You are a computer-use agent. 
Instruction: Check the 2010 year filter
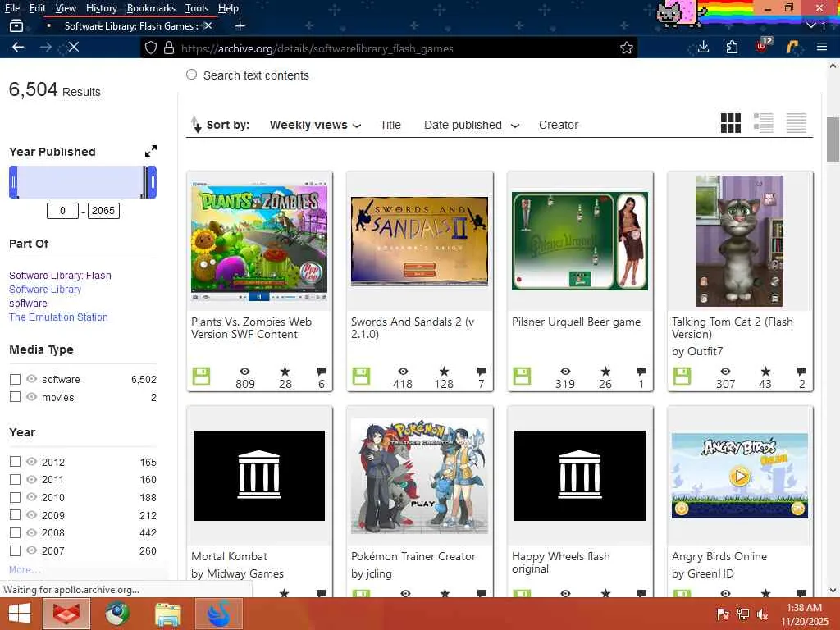[x=15, y=497]
